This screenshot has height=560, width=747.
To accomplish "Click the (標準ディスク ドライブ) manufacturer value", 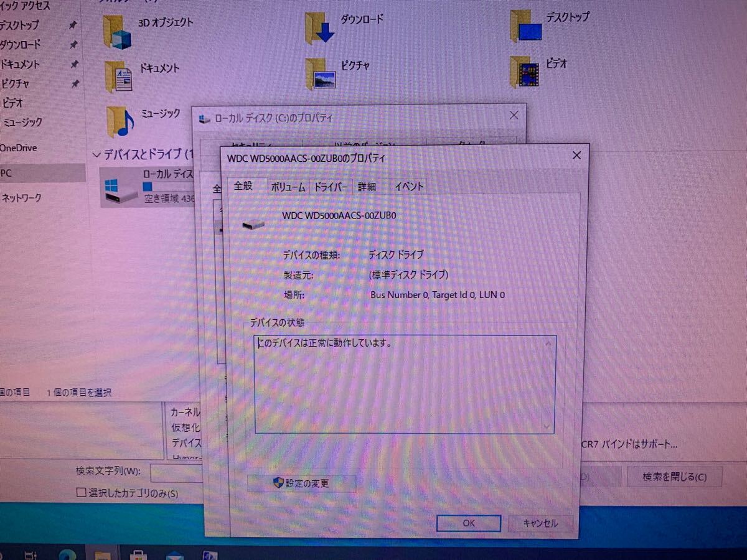I will (408, 274).
